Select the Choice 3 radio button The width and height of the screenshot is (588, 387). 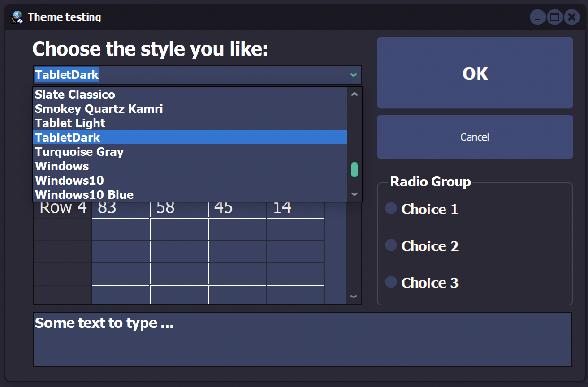pyautogui.click(x=391, y=282)
